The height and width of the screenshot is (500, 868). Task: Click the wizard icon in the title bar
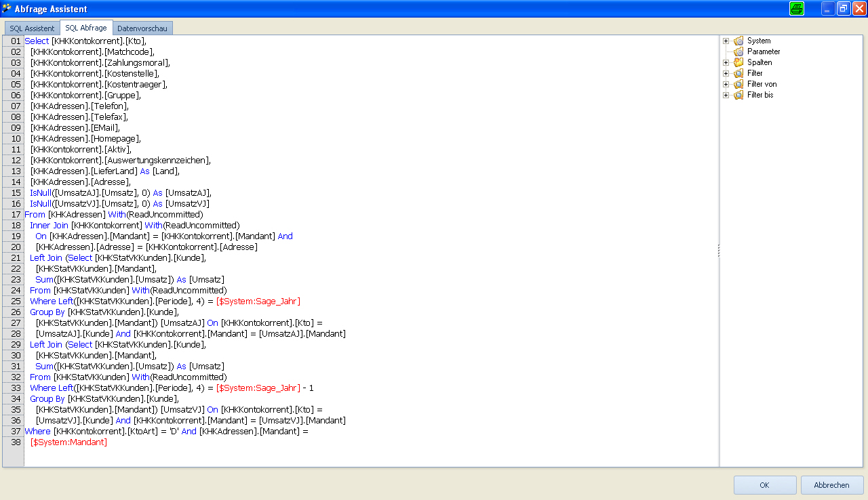click(x=7, y=8)
